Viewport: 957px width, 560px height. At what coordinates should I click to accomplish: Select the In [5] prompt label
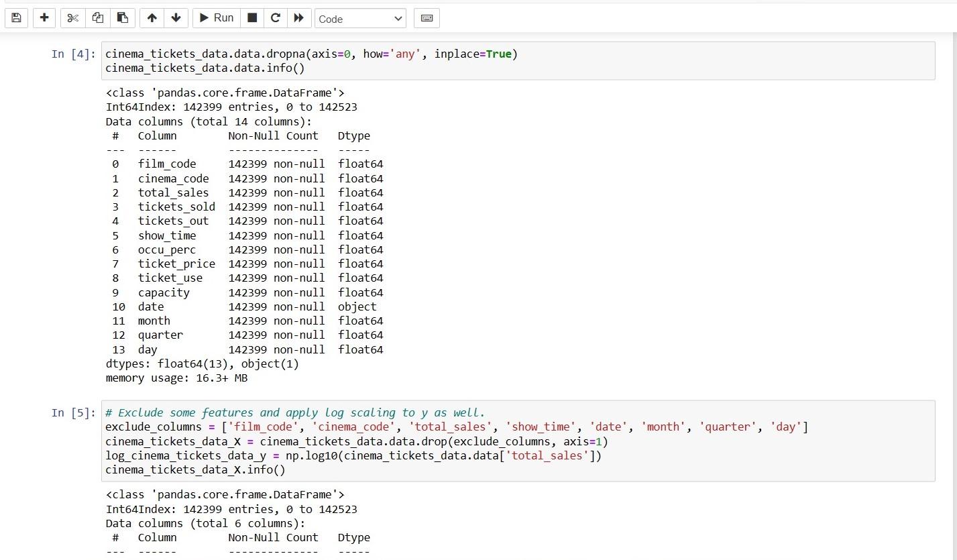click(x=74, y=413)
